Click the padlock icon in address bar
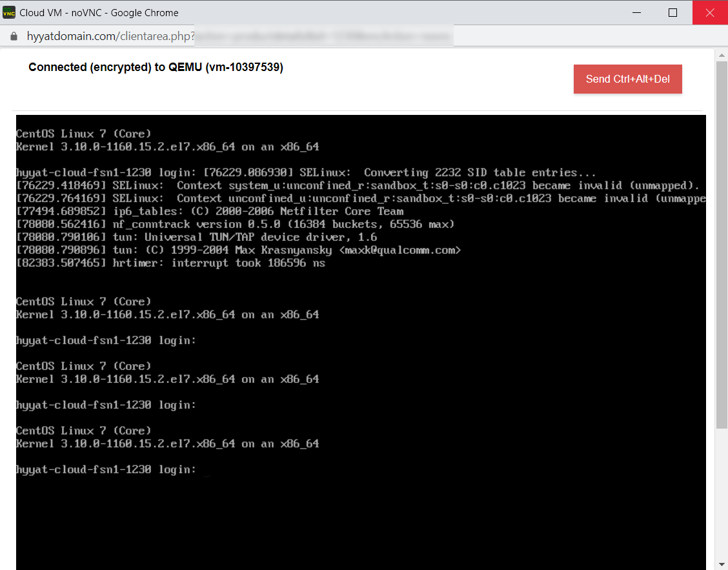The image size is (728, 570). tap(14, 36)
